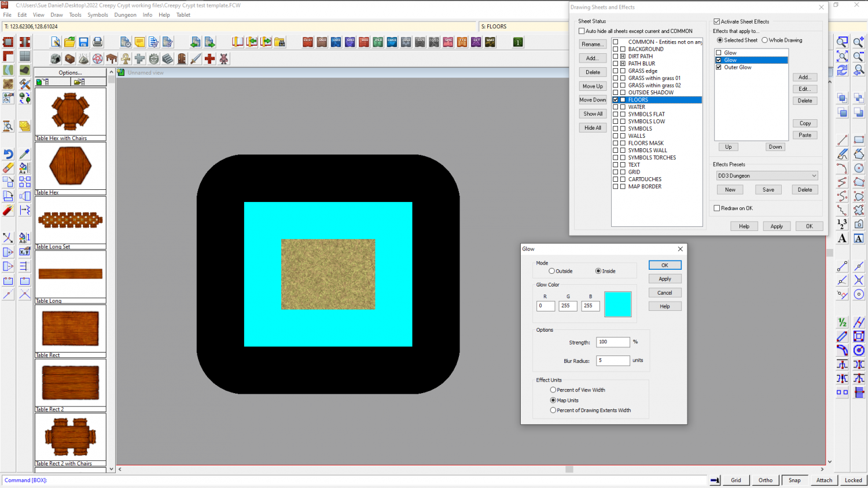This screenshot has width=868, height=488.
Task: Click Options button above symbol catalog
Action: pyautogui.click(x=71, y=73)
